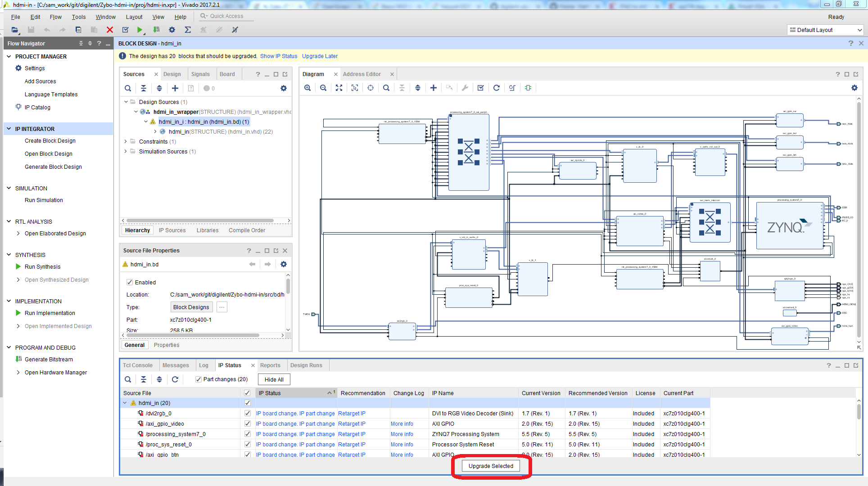This screenshot has width=868, height=486.
Task: Click the Sources panel horizontal scrollbar
Action: click(x=200, y=220)
